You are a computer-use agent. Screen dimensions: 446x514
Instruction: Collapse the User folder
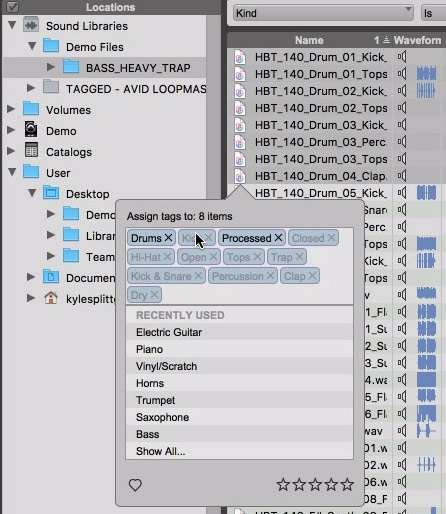(x=12, y=172)
